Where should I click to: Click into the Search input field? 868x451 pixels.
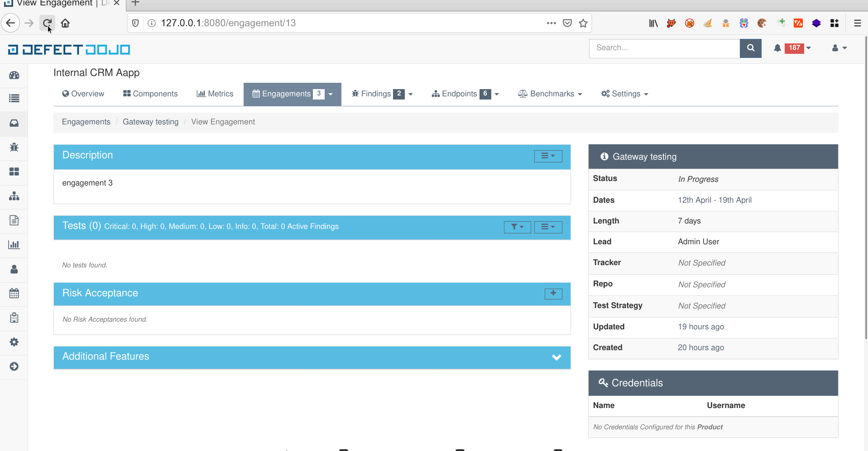coord(664,48)
